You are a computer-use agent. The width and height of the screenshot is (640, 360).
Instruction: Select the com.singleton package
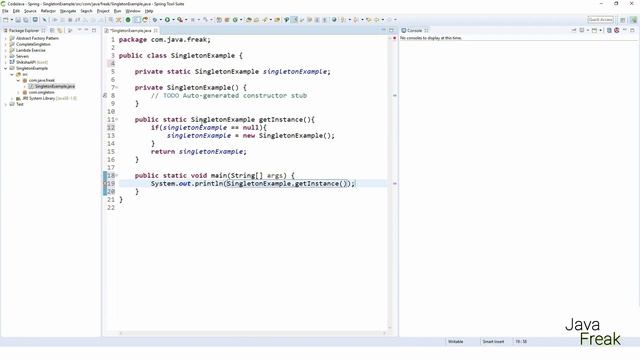coord(41,92)
